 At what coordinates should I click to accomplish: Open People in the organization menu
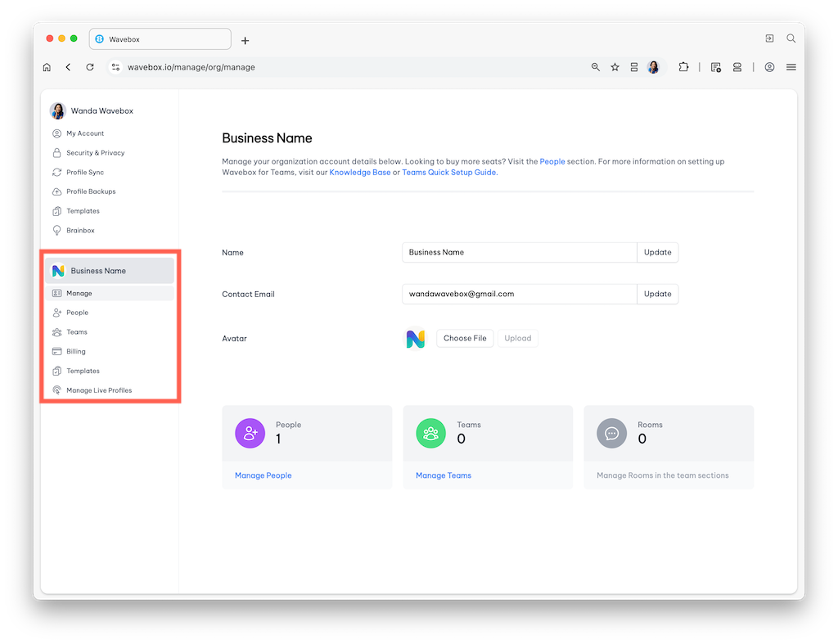(x=77, y=313)
